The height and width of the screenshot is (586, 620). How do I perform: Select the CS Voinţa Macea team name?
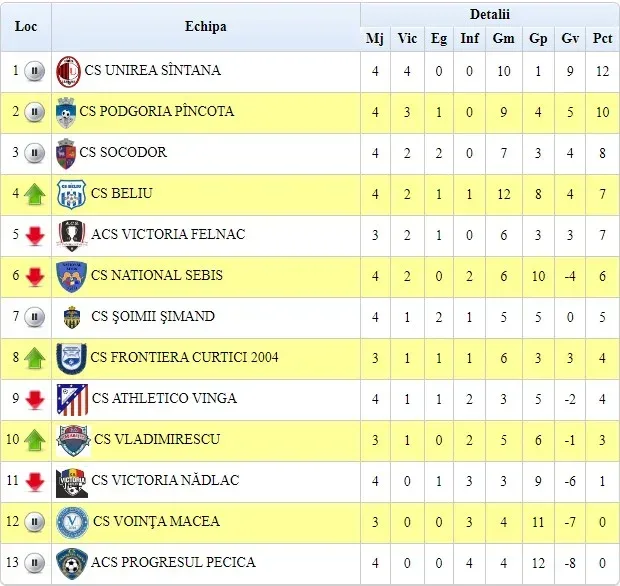(x=157, y=521)
